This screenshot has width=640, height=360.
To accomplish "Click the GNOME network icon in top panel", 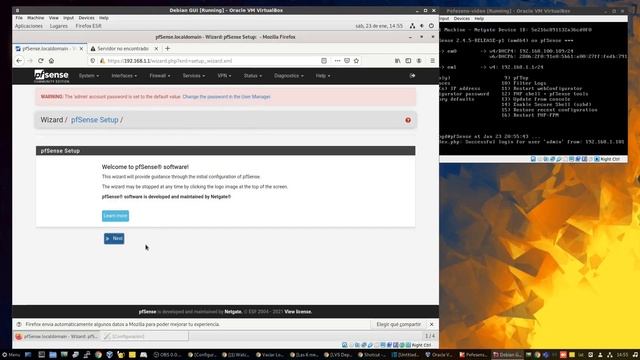I will pos(412,26).
